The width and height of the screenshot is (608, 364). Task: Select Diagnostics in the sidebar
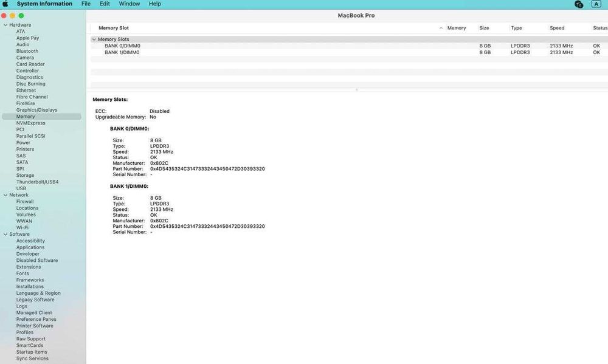click(x=29, y=77)
